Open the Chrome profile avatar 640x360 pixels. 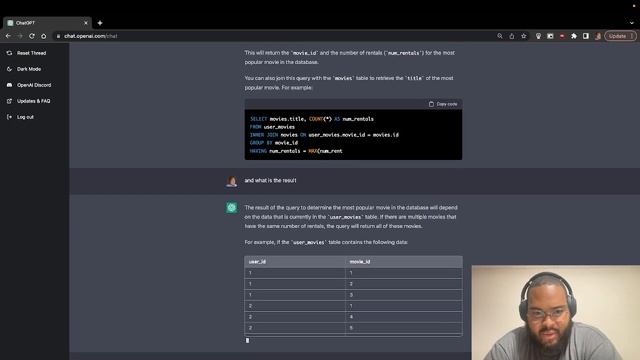pos(598,36)
